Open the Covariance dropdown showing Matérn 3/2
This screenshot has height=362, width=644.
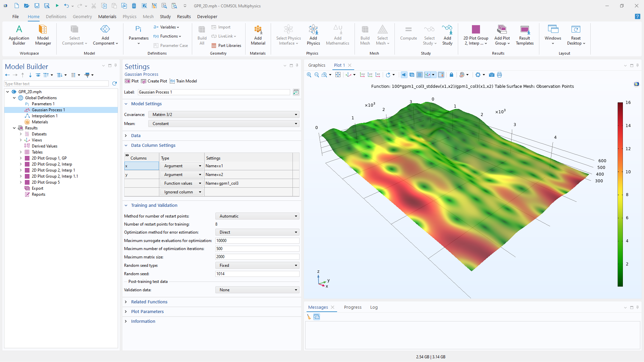tap(224, 115)
